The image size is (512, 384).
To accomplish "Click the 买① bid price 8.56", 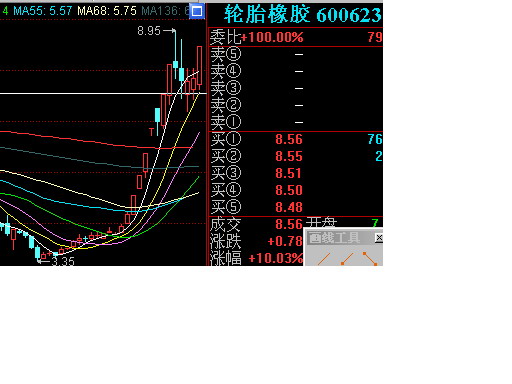I will (x=289, y=139).
